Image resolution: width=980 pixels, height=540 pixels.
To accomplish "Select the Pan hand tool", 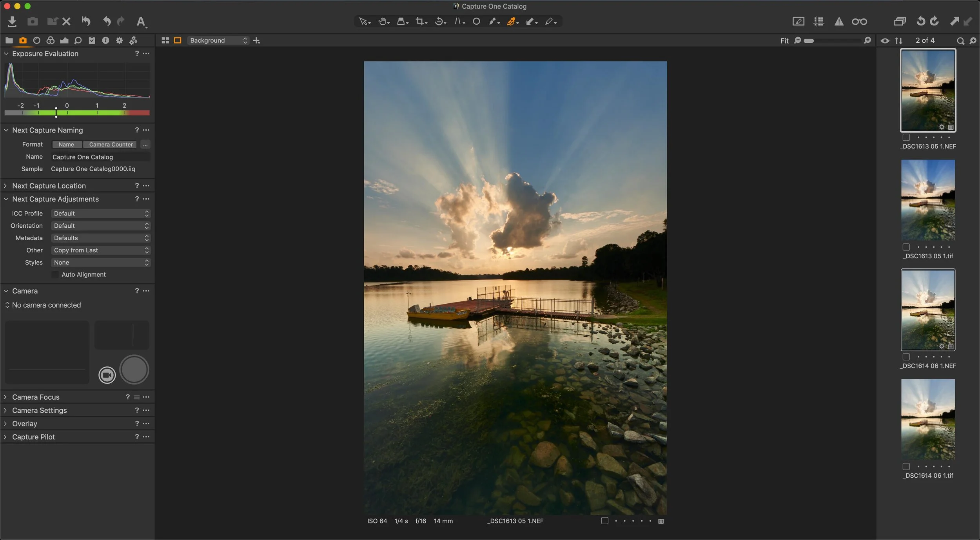I will [x=382, y=22].
